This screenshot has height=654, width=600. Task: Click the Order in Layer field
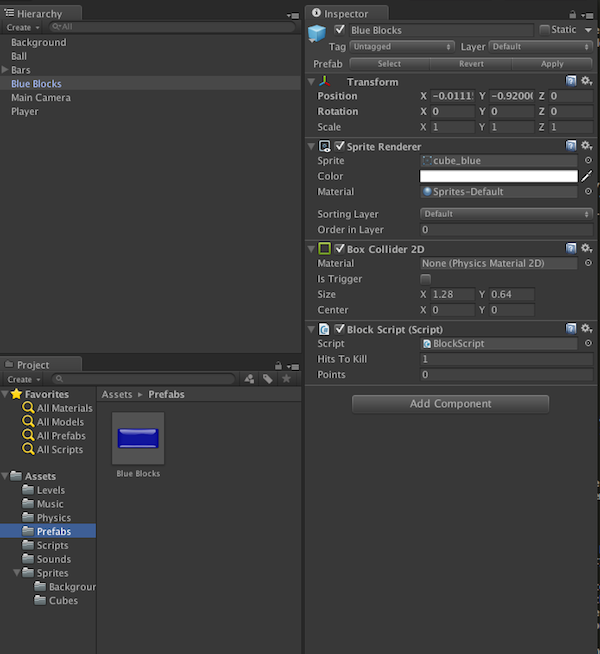point(506,230)
